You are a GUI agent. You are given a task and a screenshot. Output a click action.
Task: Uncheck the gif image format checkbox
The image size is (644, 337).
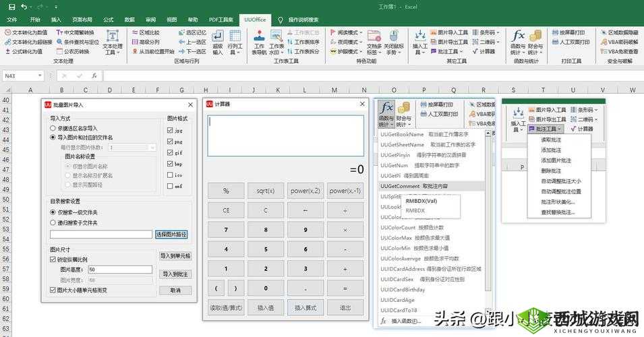(170, 153)
